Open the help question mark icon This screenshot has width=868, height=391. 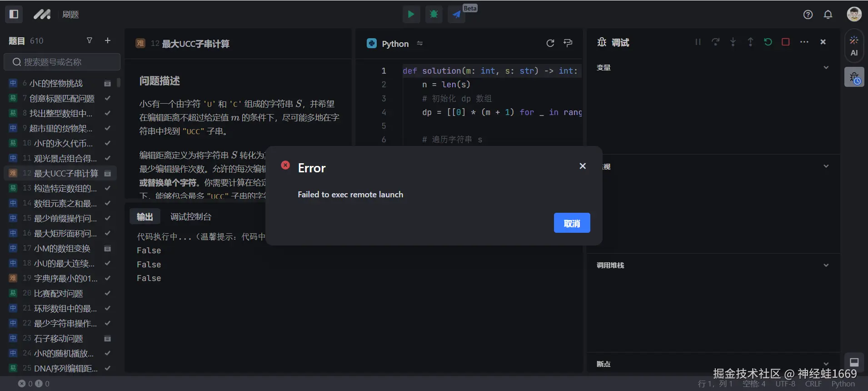808,15
